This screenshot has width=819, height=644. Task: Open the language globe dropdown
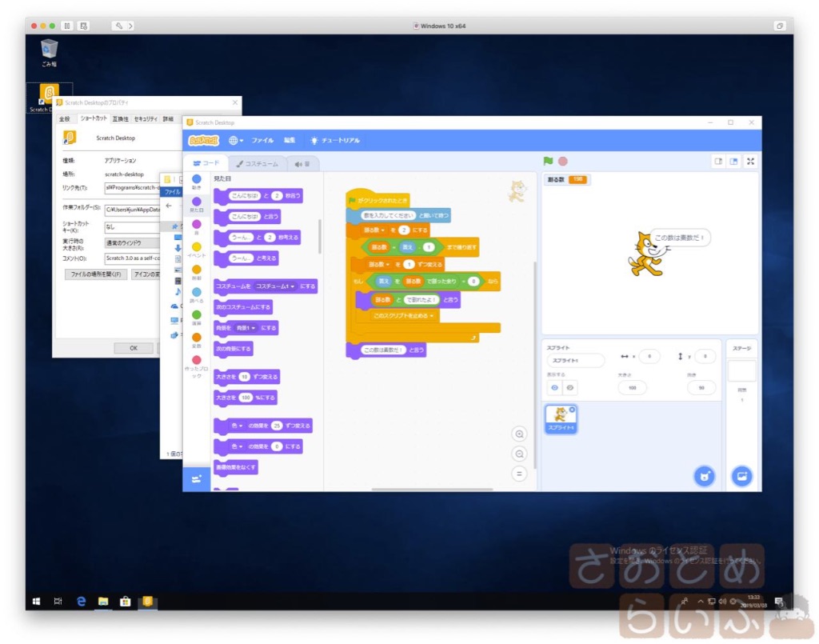[x=236, y=141]
